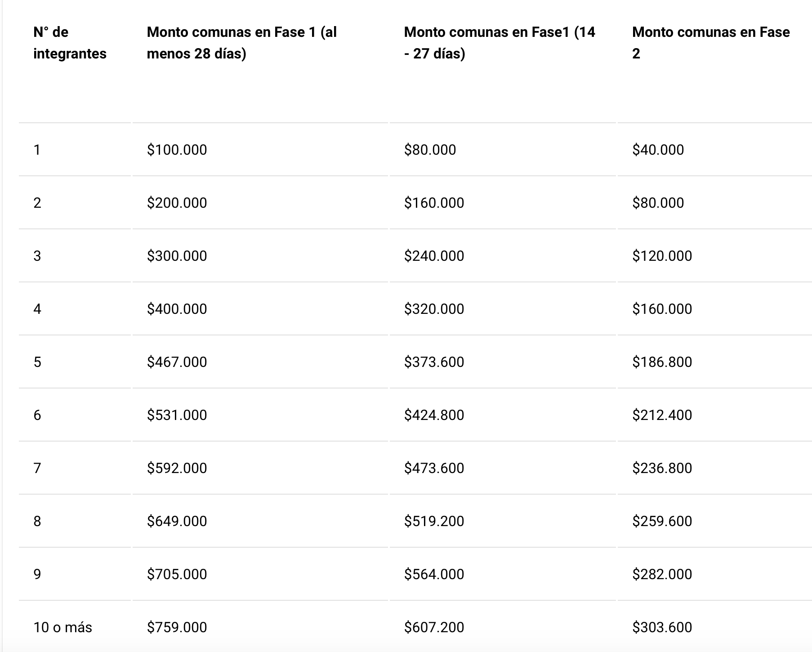The height and width of the screenshot is (652, 812).
Task: Click the $705.000 amount cell
Action: coord(177,574)
